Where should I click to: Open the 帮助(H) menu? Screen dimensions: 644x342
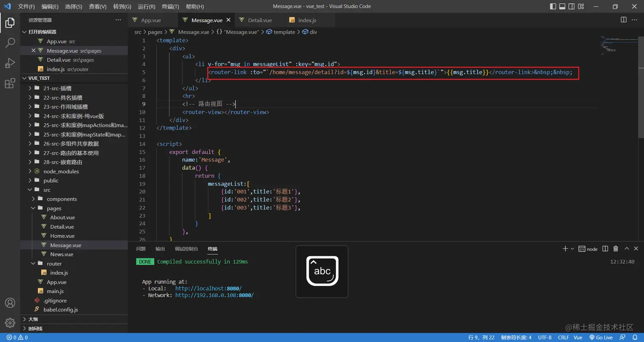[x=195, y=6]
